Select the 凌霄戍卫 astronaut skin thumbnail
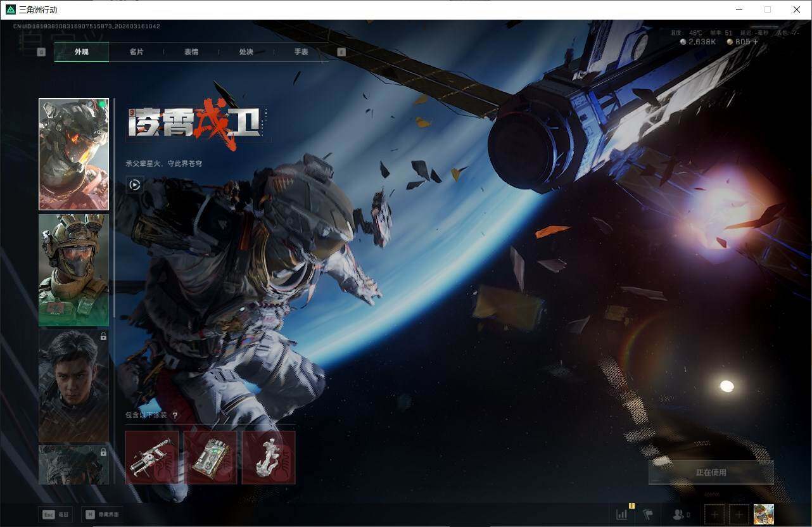This screenshot has height=527, width=812. tap(73, 154)
